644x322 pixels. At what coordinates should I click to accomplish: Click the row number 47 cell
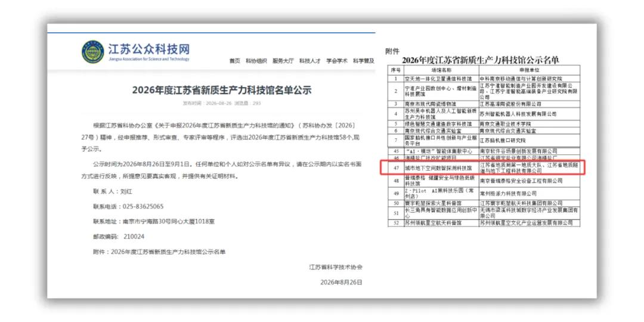pos(396,168)
